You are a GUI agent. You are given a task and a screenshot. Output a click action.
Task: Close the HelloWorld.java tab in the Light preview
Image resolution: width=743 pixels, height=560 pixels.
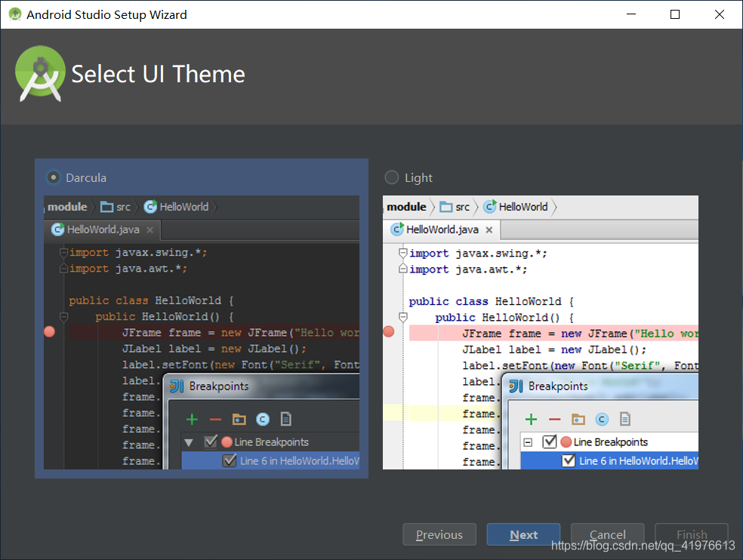489,229
